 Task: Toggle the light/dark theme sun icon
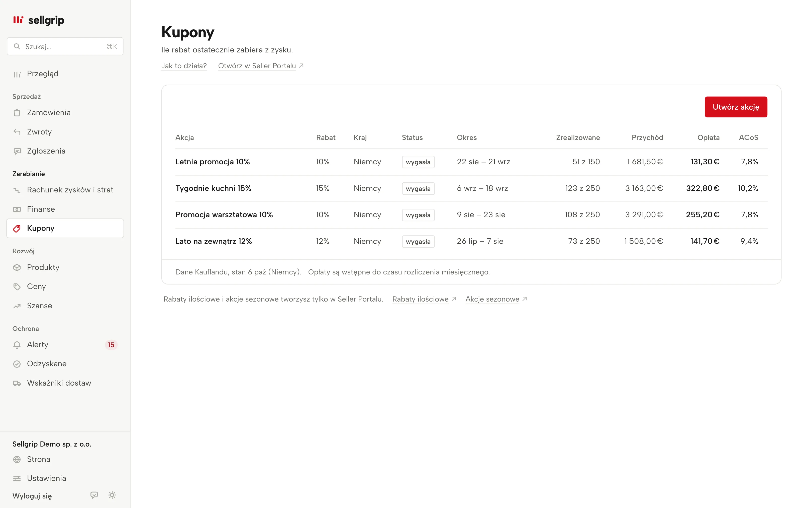click(113, 495)
